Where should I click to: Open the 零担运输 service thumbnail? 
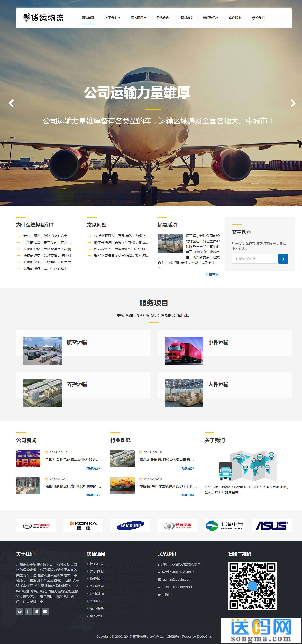tap(43, 393)
